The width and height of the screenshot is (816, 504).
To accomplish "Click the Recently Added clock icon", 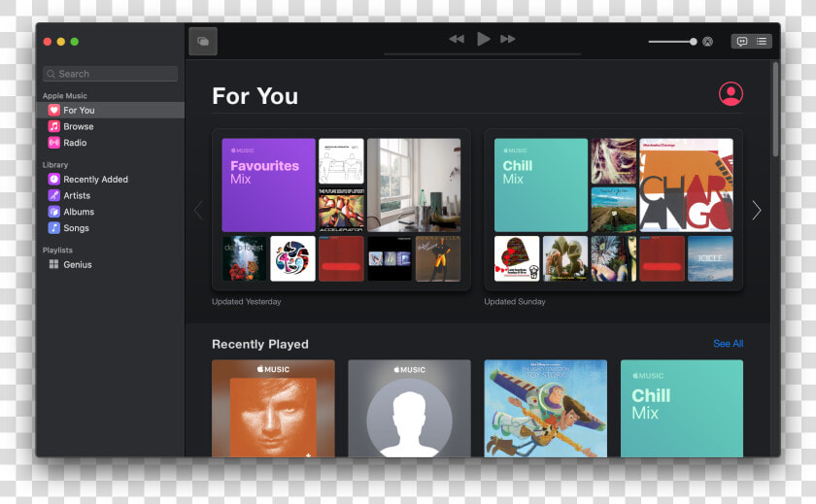I will click(53, 180).
